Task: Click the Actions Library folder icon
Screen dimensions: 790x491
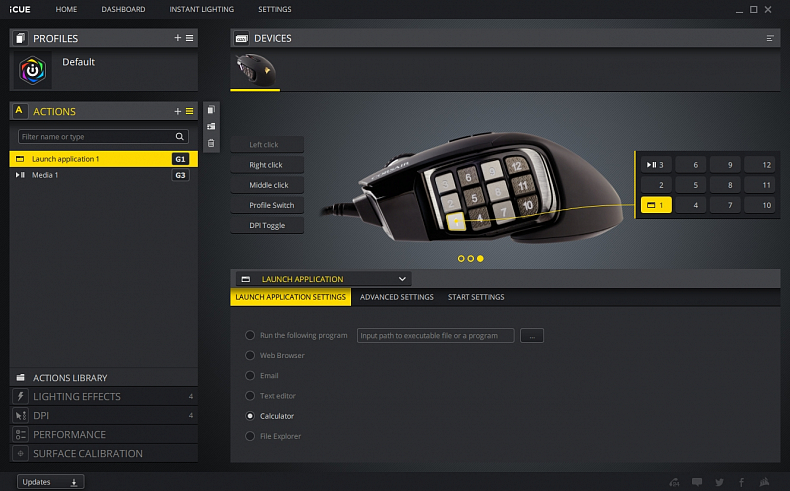Action: pyautogui.click(x=21, y=377)
